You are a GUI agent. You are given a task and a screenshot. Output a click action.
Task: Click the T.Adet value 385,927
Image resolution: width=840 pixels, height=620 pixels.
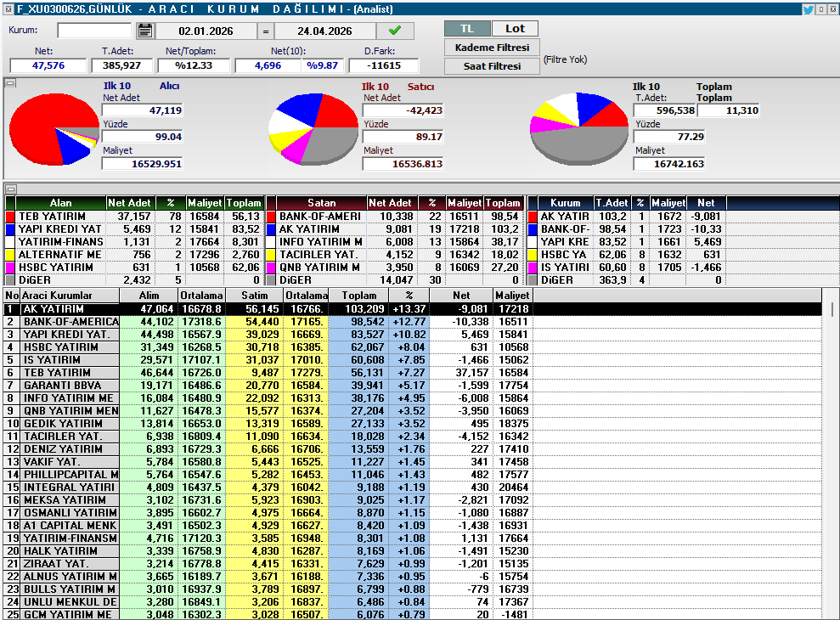[x=121, y=65]
